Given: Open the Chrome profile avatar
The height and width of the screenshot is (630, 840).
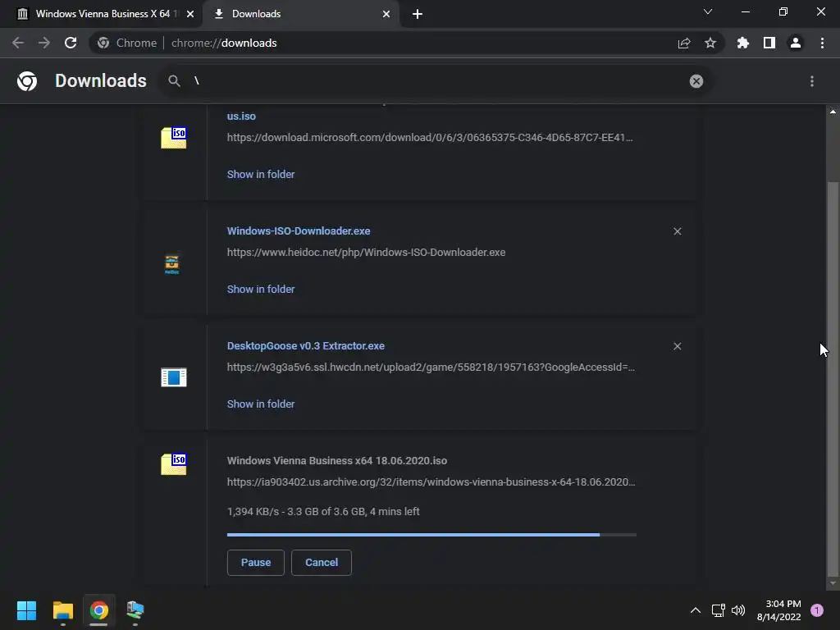Looking at the screenshot, I should point(796,43).
